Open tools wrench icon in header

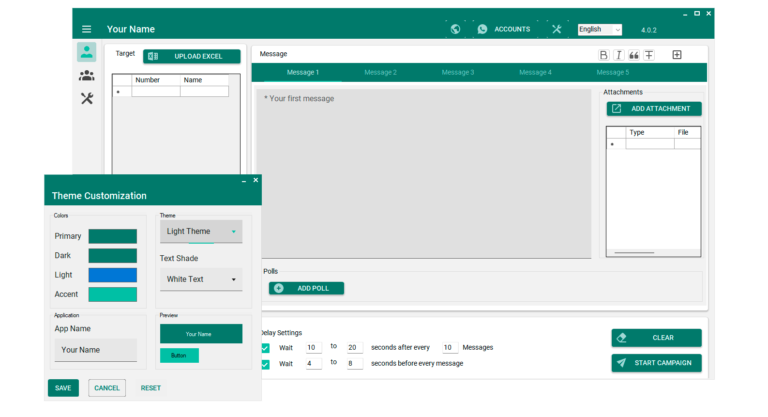coord(557,29)
